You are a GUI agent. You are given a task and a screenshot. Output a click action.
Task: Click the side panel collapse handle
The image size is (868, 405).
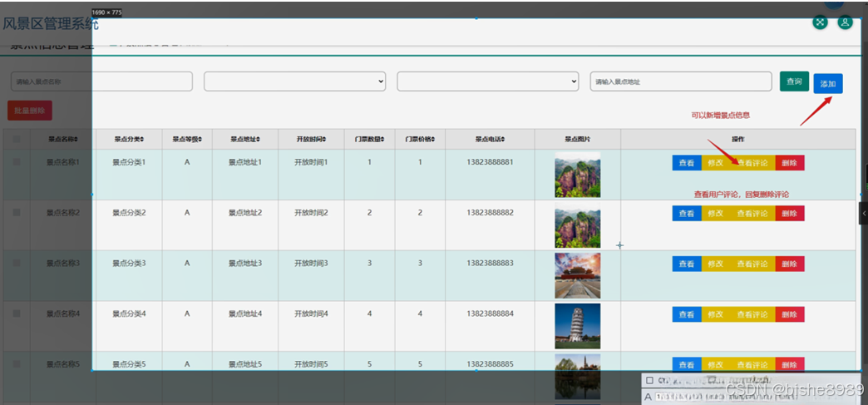pos(864,213)
